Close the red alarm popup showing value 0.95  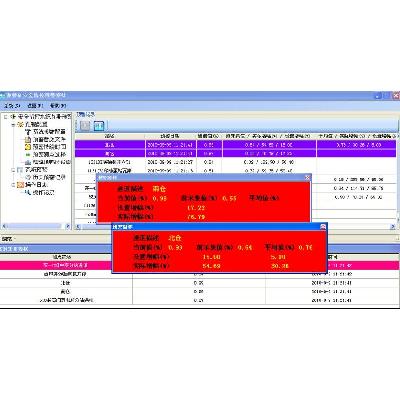(x=307, y=177)
